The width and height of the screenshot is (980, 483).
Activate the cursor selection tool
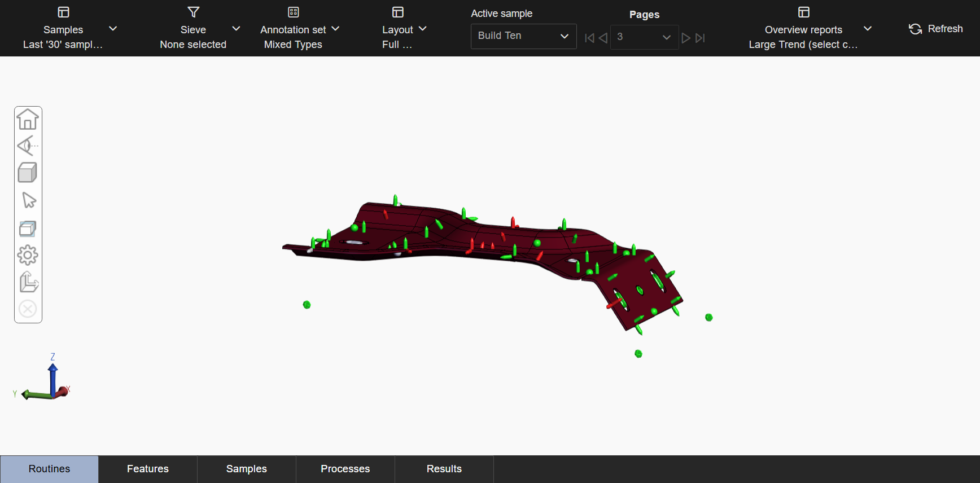point(28,200)
